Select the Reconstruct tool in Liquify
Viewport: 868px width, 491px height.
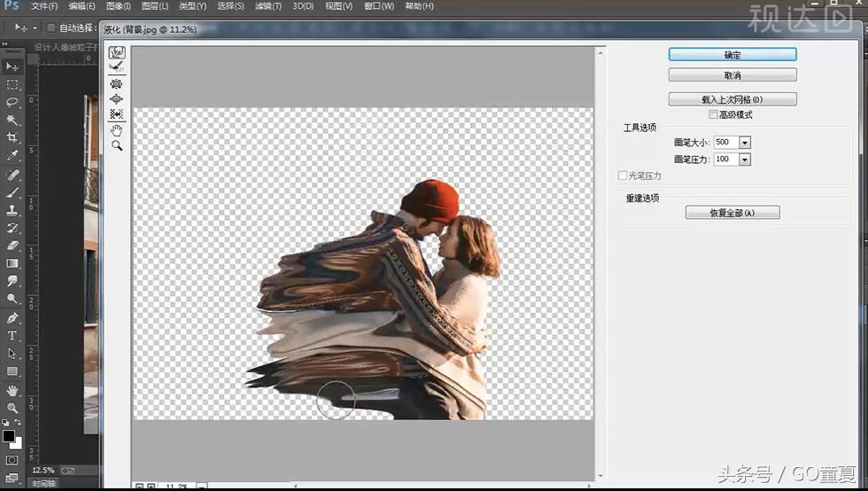tap(117, 68)
